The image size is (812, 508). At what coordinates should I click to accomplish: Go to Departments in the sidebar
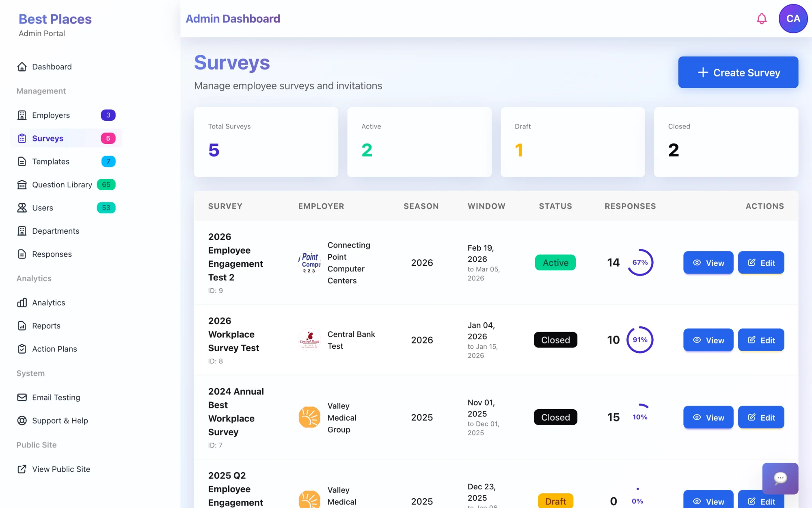(x=66, y=231)
